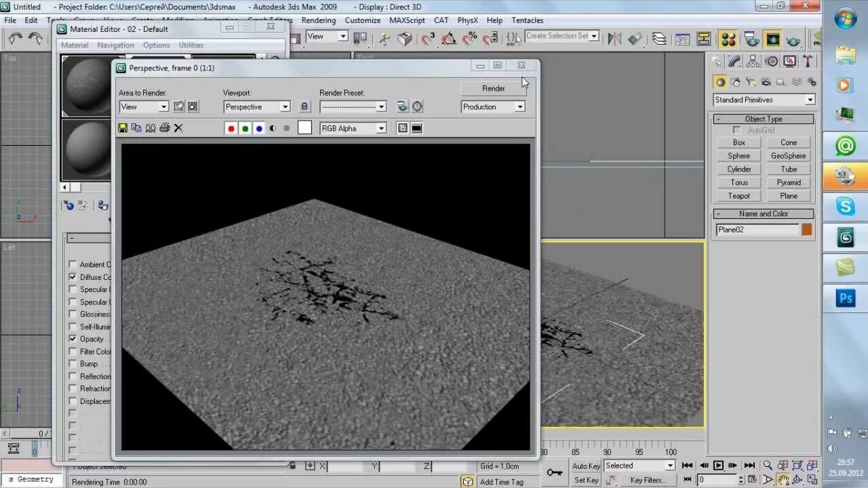Viewport: 868px width, 488px height.
Task: Switch to the Hierarchy panel icon
Action: [753, 62]
